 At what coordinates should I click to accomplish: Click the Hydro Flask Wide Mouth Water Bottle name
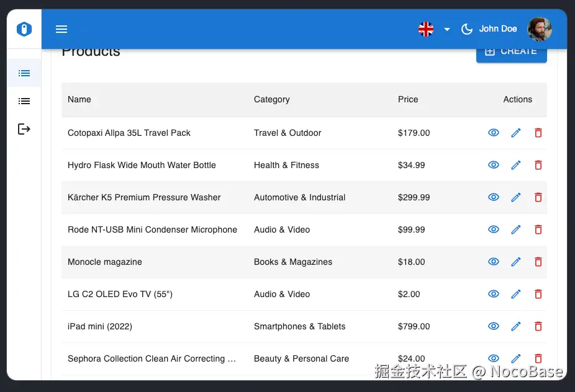tap(142, 165)
